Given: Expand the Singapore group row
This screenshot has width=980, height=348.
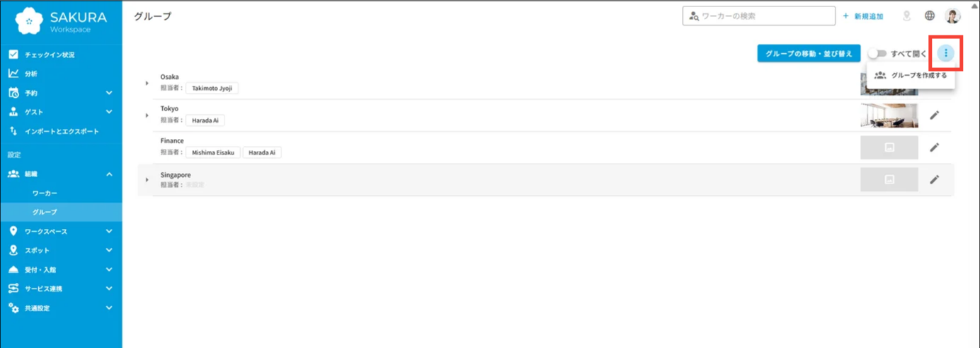Looking at the screenshot, I should pos(147,179).
